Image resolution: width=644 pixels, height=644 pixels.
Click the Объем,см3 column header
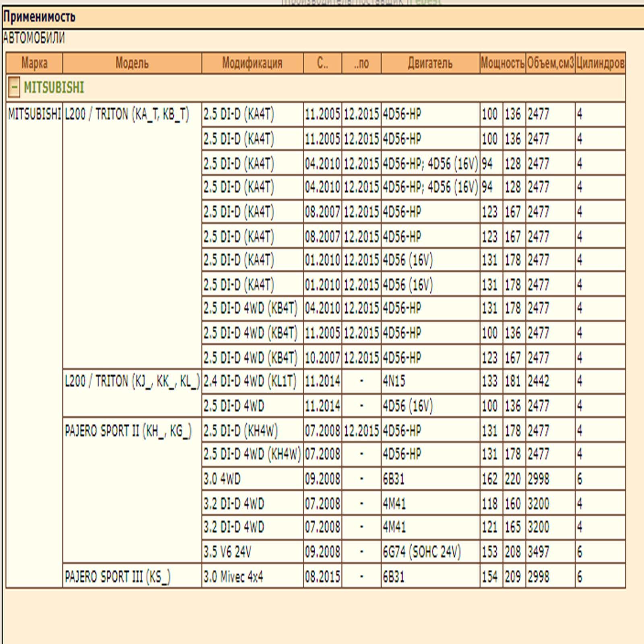[550, 63]
